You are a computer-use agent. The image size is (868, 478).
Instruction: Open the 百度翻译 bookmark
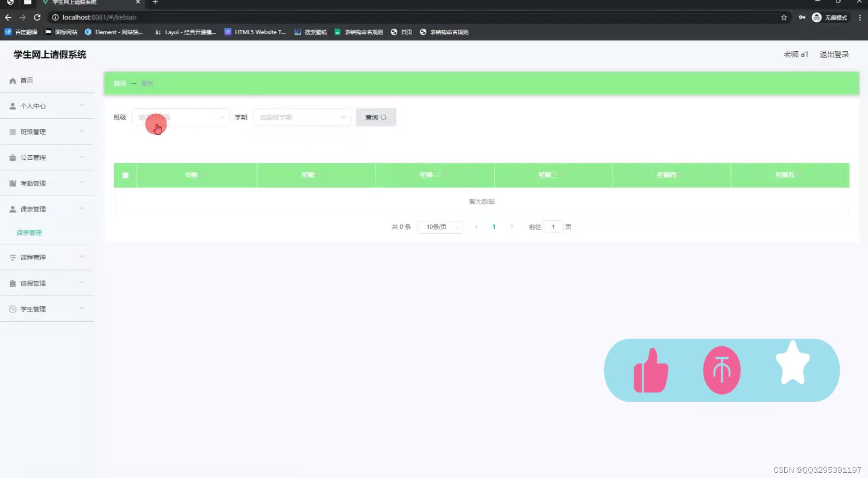click(21, 32)
